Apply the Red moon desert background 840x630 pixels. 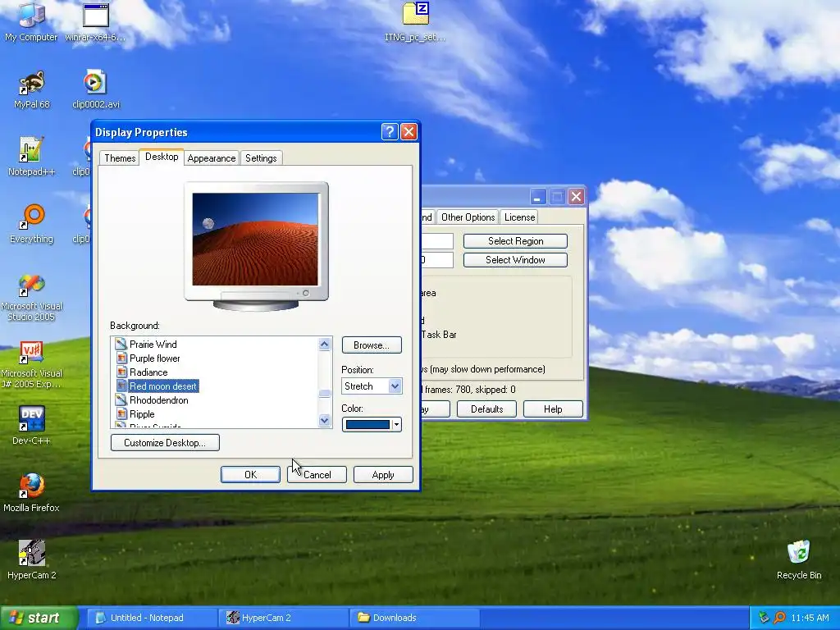383,475
